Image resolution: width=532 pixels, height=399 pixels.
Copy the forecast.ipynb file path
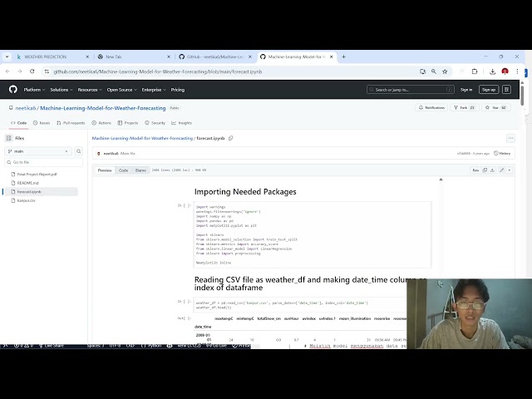click(231, 138)
